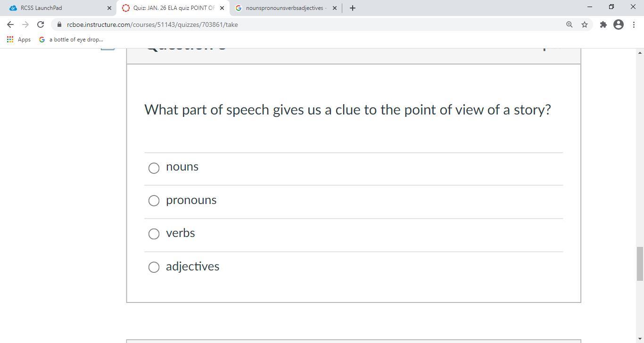Image resolution: width=644 pixels, height=343 pixels.
Task: Bookmark this page with the star icon
Action: (585, 24)
